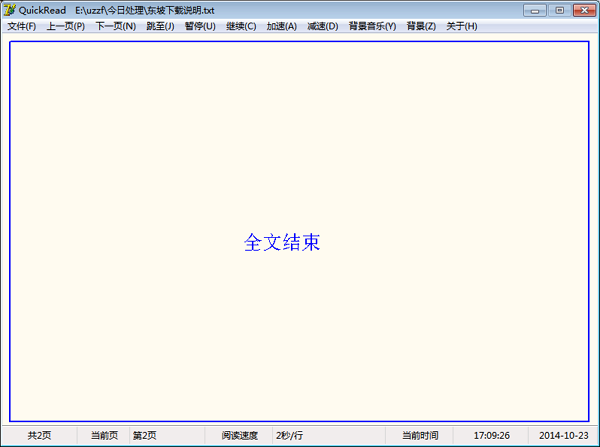Click the 全文结束 text in reading area
Screen dimensions: 600x447
pyautogui.click(x=282, y=242)
